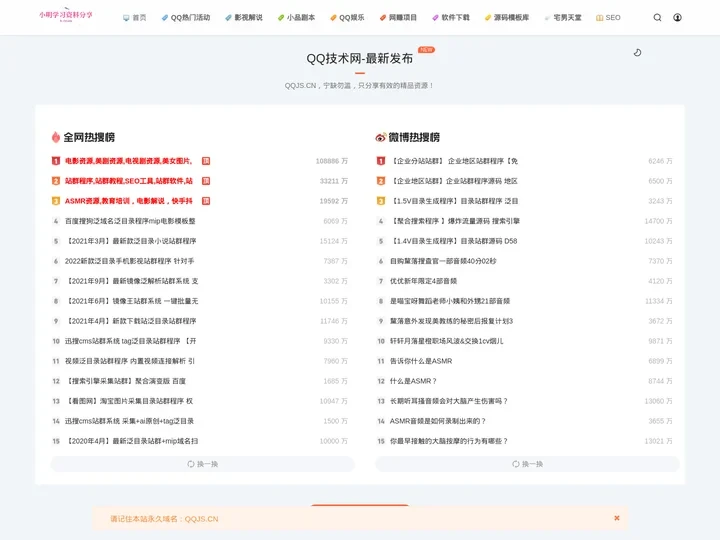
Task: Open the QQ热门活动 menu
Action: coord(186,17)
